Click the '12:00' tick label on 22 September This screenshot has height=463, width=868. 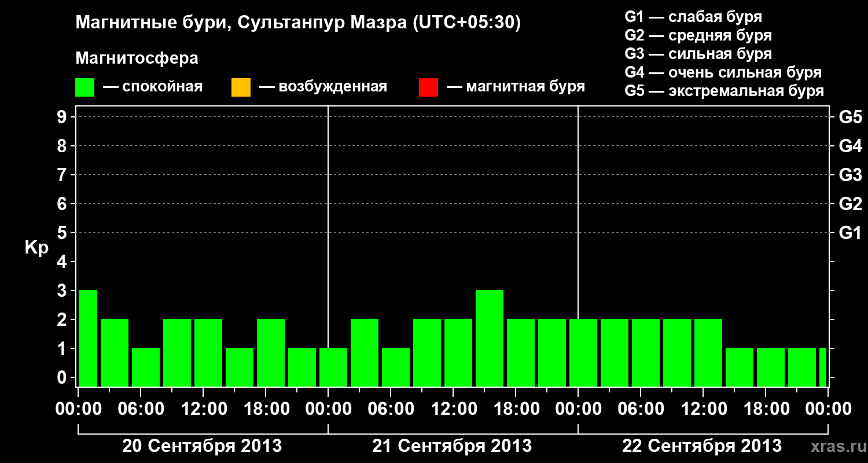[703, 409]
